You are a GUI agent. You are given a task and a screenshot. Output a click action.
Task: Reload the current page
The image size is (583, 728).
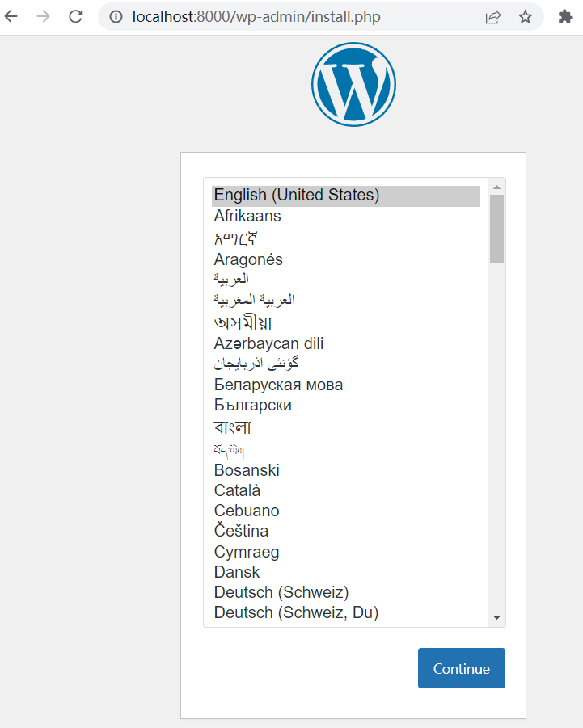pos(76,16)
